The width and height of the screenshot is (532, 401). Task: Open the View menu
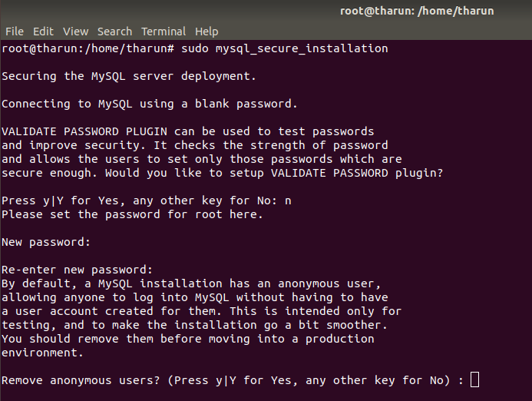click(75, 31)
